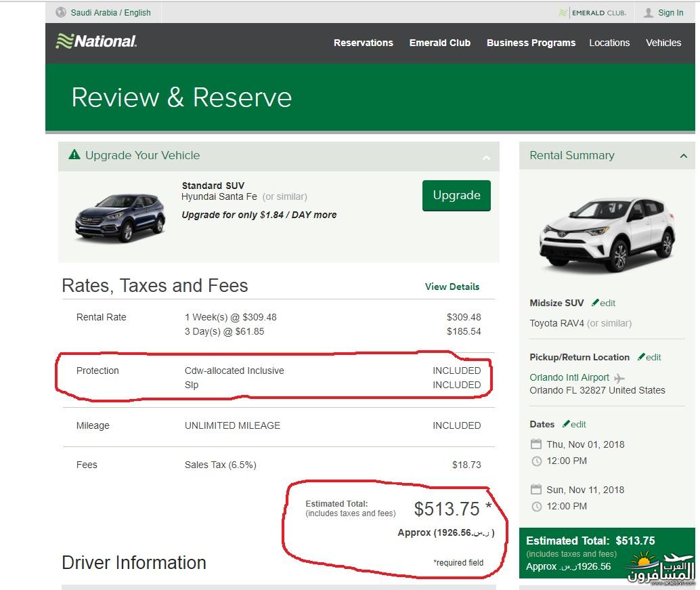Screen dimensions: 700x590
Task: Open View Details for rates
Action: (452, 287)
